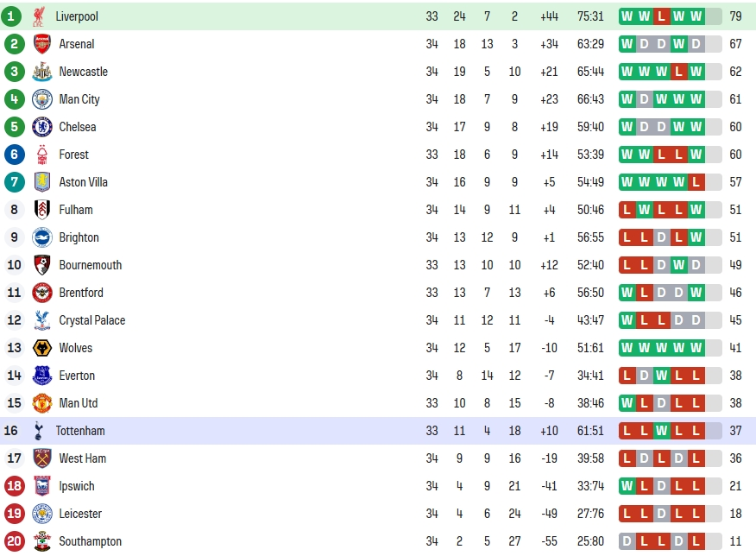Click the Wolves club crest
The height and width of the screenshot is (556, 756).
(42, 348)
